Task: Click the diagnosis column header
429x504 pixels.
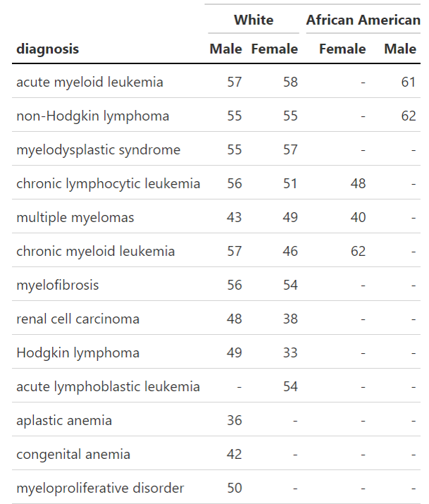Action: coord(48,49)
